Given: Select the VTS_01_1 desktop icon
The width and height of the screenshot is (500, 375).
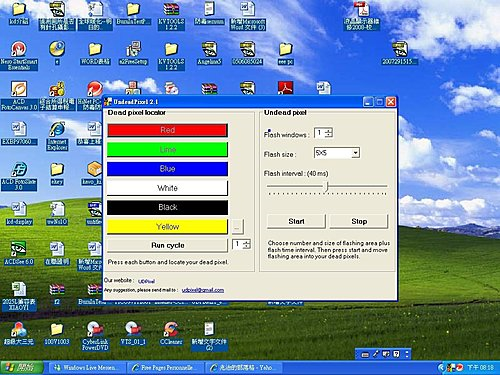Looking at the screenshot, I should tap(133, 333).
